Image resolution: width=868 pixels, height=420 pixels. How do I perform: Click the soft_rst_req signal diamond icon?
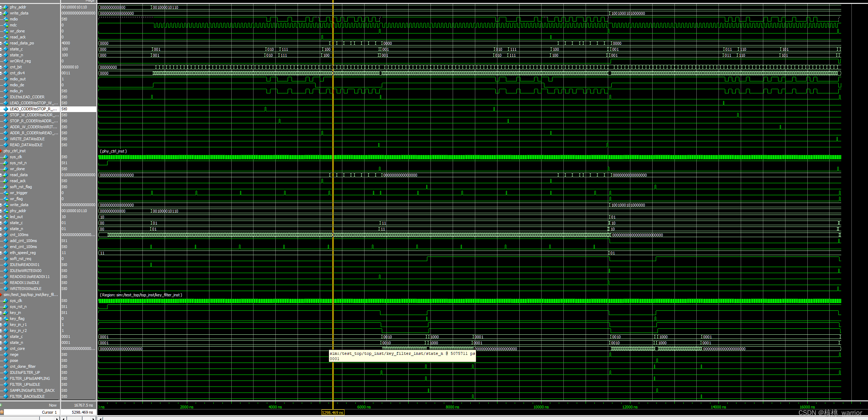tap(6, 259)
